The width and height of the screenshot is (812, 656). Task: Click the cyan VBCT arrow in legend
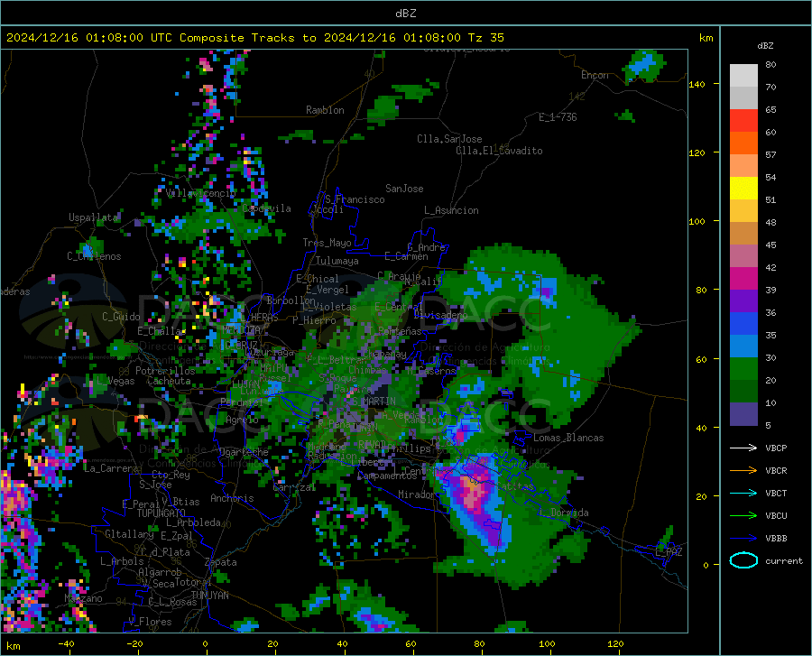pos(743,493)
